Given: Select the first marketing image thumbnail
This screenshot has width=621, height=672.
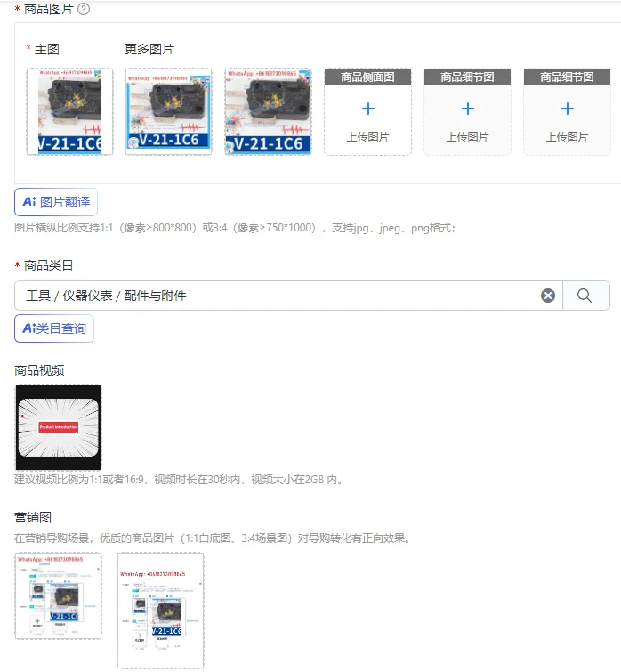Looking at the screenshot, I should [x=58, y=596].
